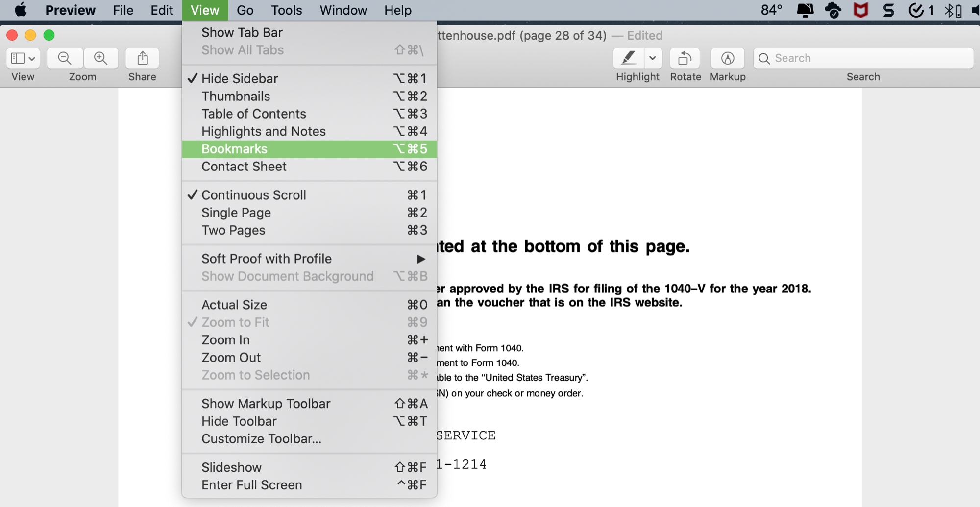Choose Zoom Out menu item

(309, 358)
